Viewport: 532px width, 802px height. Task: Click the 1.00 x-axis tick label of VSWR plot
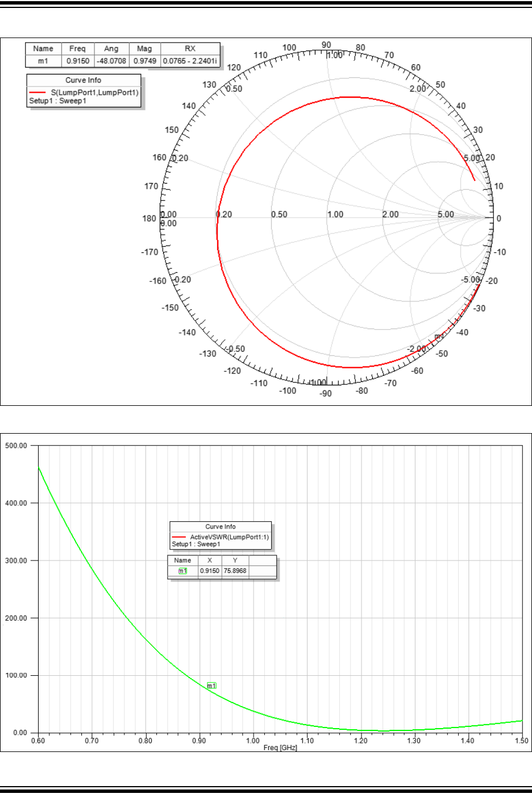[x=253, y=741]
